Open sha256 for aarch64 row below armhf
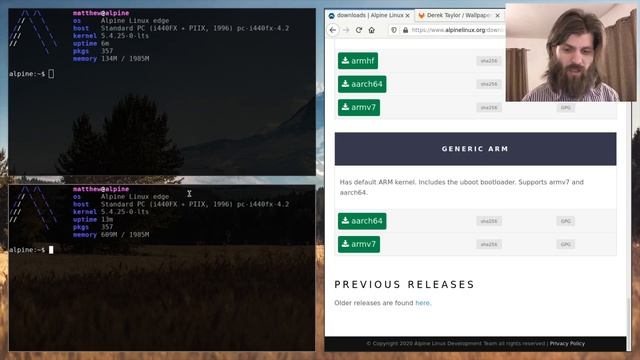The image size is (640, 360). (x=489, y=84)
